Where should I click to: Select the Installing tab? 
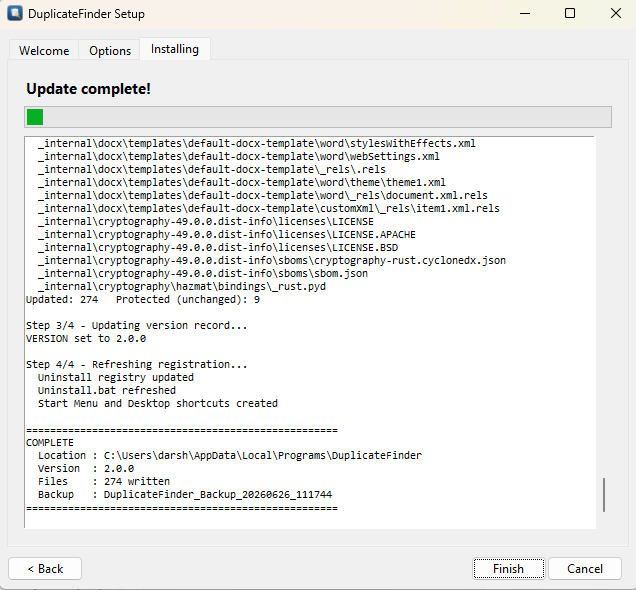pyautogui.click(x=175, y=49)
